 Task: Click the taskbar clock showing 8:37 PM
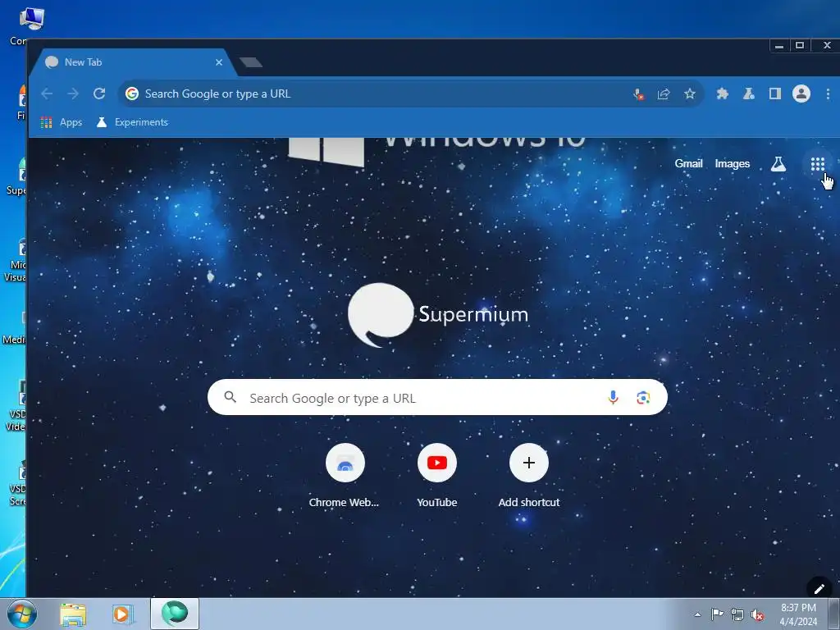pyautogui.click(x=798, y=614)
